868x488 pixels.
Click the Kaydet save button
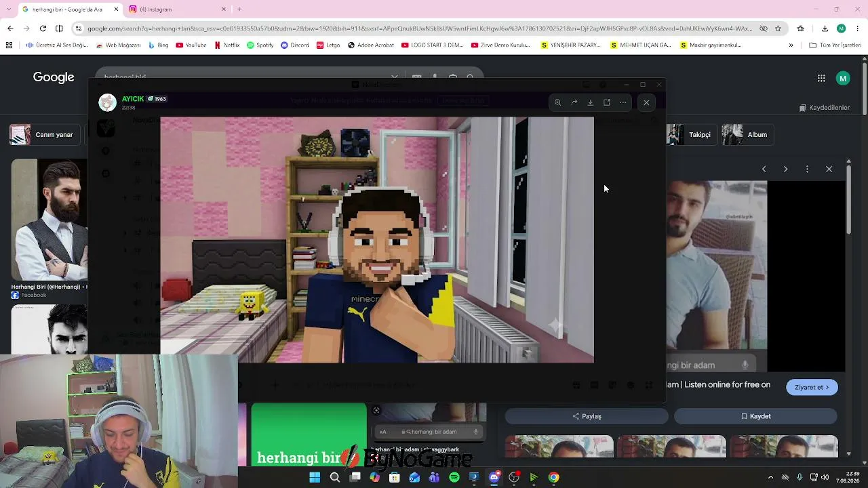click(x=755, y=416)
